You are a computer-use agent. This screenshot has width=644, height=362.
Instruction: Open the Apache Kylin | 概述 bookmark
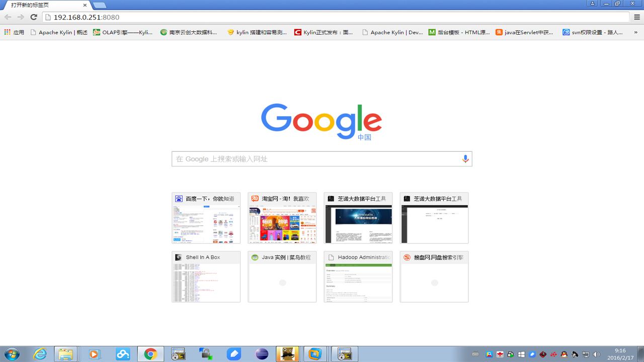59,32
